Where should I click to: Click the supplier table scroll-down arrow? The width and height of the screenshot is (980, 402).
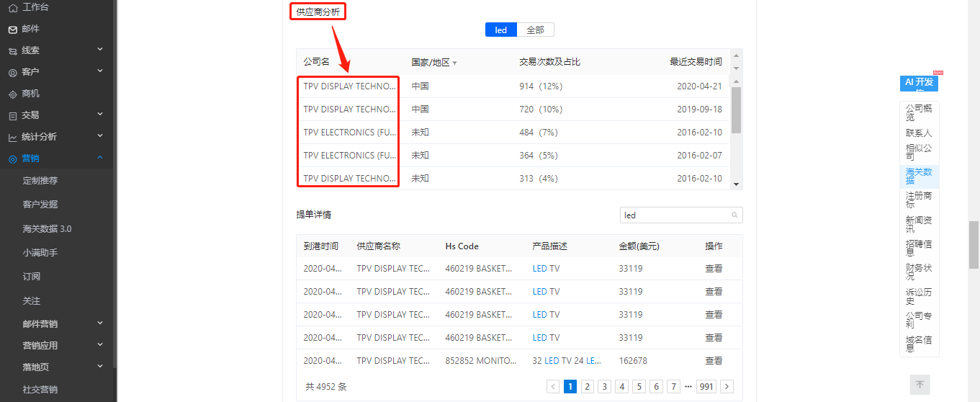tap(736, 184)
